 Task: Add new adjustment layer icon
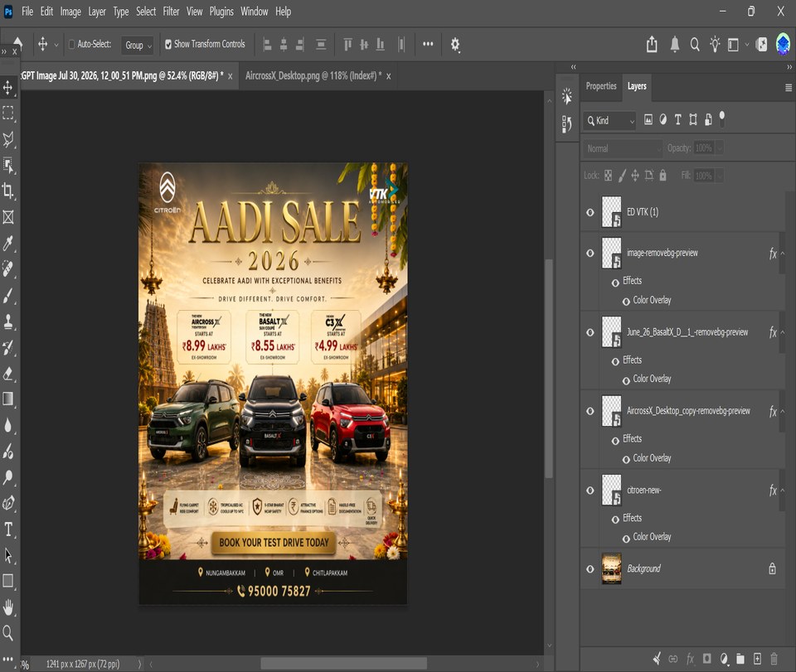click(x=724, y=659)
